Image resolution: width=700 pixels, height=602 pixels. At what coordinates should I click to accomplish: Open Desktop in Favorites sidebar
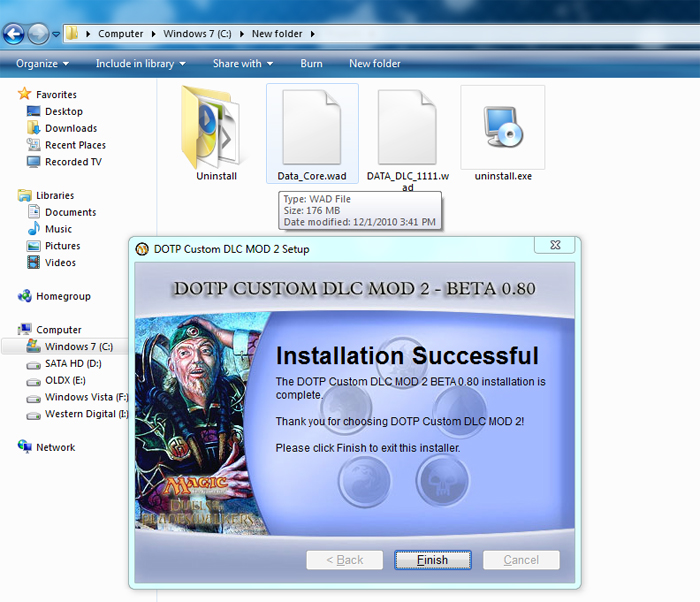[x=63, y=111]
